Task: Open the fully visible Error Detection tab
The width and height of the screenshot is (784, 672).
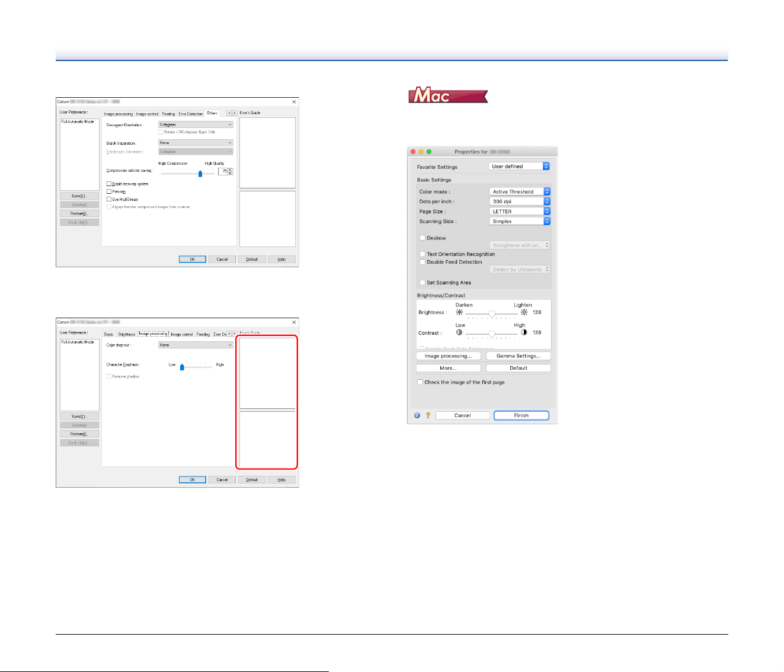Action: [x=191, y=114]
